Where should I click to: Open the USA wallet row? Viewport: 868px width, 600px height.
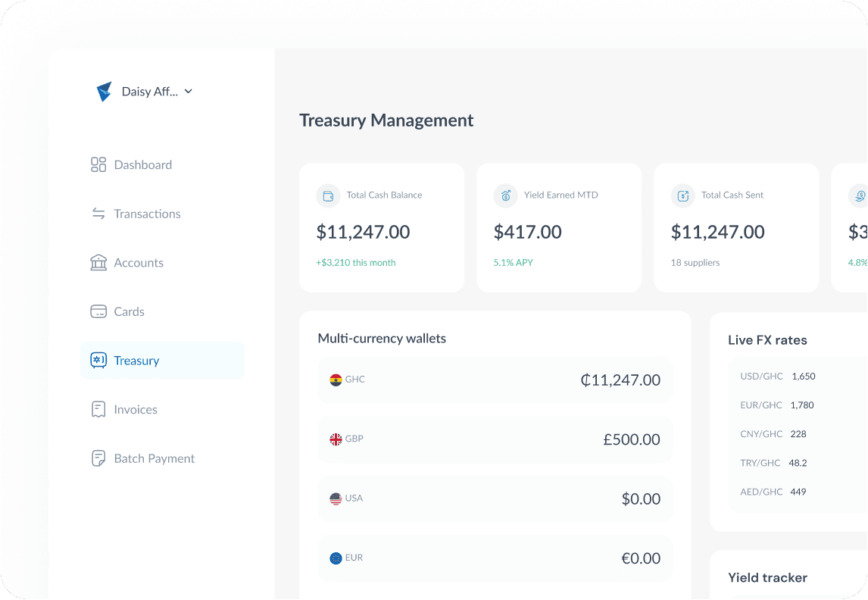point(495,498)
